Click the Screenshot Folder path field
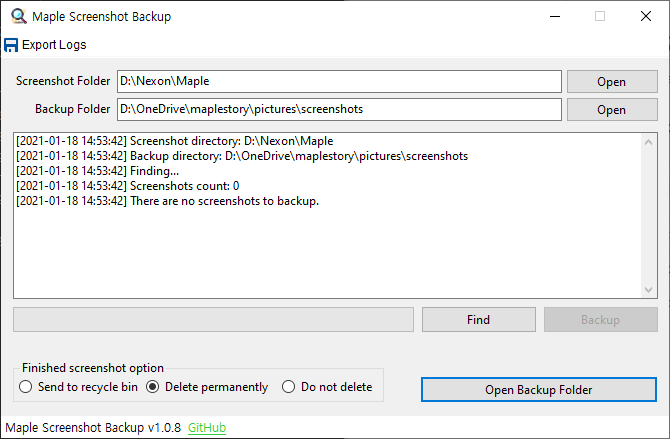The height and width of the screenshot is (439, 670). 339,81
